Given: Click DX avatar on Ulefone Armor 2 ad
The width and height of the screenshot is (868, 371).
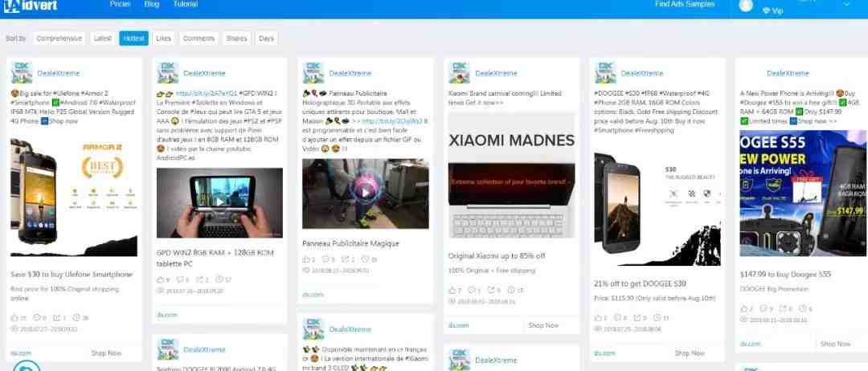Looking at the screenshot, I should [x=22, y=73].
